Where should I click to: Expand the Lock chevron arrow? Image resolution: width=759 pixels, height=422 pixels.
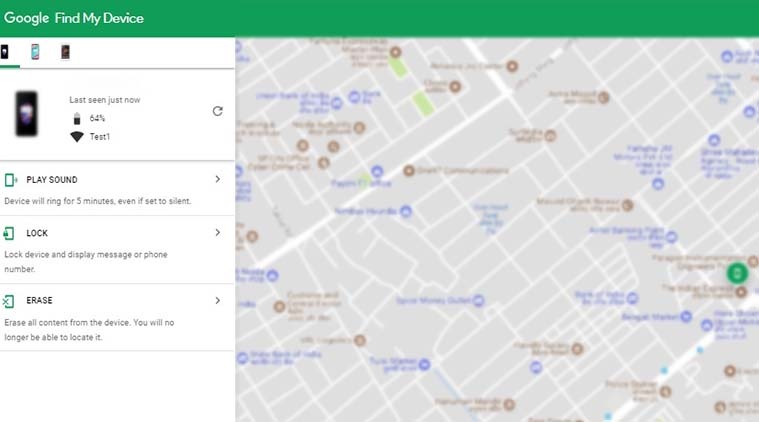218,233
